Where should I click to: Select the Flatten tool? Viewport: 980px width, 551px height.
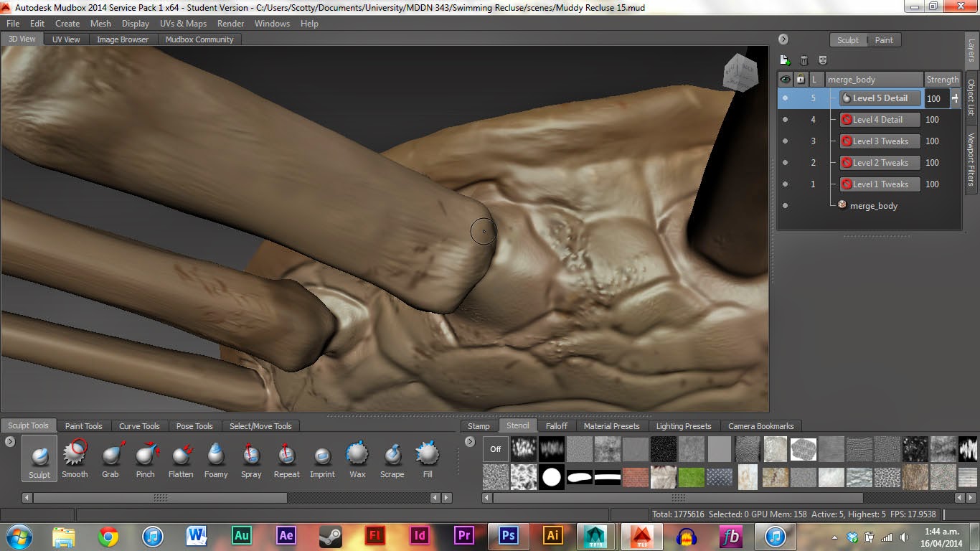(x=181, y=458)
